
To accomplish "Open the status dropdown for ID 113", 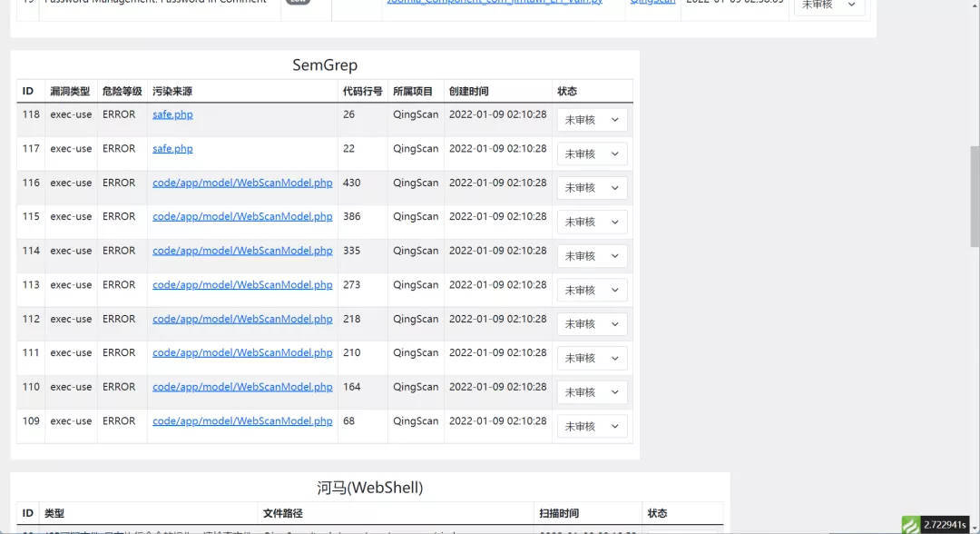I will click(x=592, y=289).
